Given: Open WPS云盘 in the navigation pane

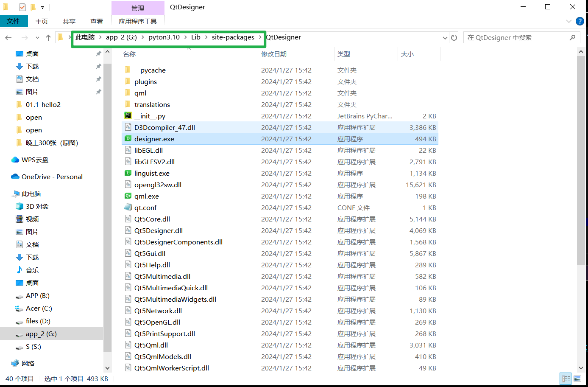Looking at the screenshot, I should 35,160.
